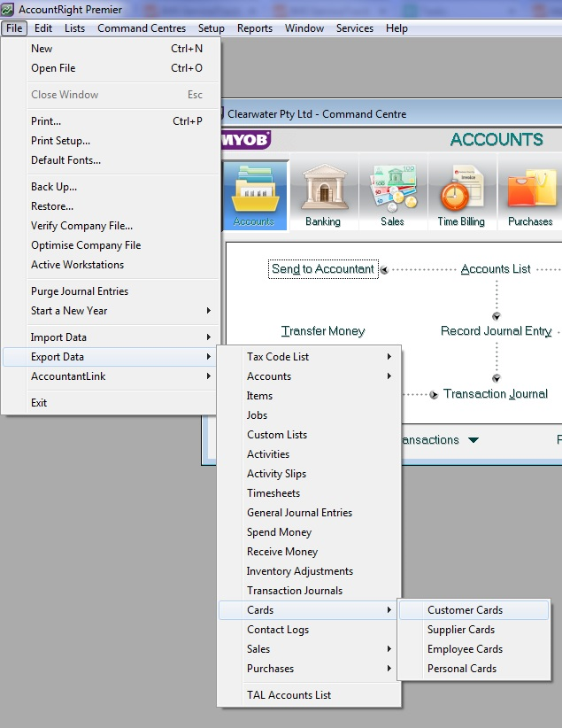Click the Transaction Journal link
Viewport: 562px width, 728px height.
496,394
